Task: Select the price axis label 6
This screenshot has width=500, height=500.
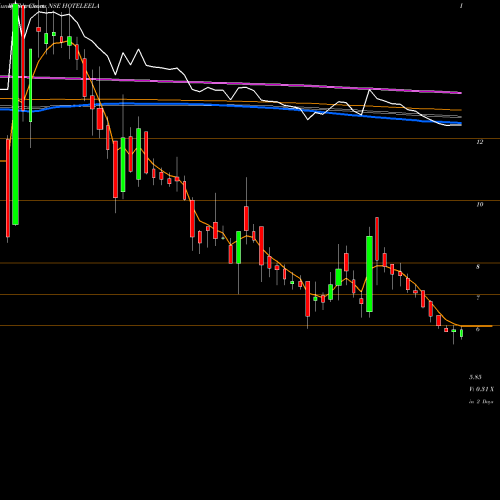Action: point(478,329)
